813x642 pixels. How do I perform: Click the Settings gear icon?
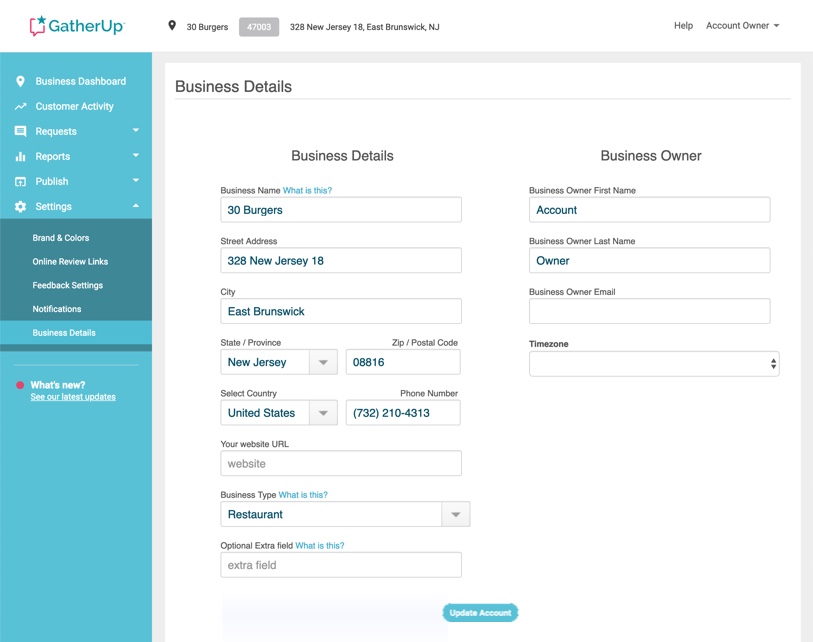(22, 206)
